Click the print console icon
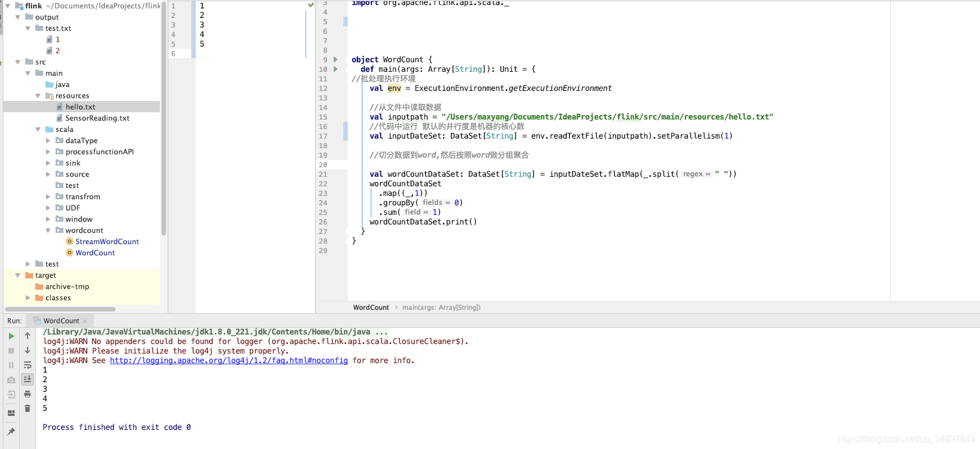 click(x=27, y=394)
